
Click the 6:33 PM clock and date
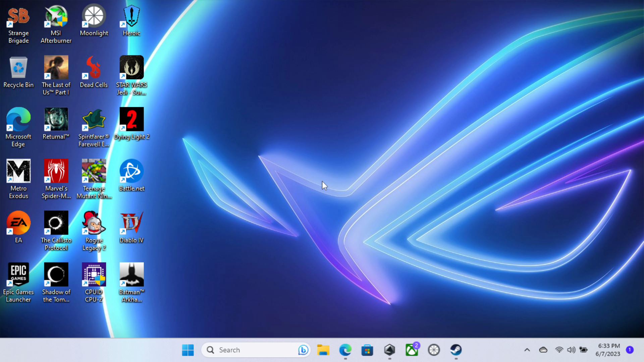(x=608, y=350)
